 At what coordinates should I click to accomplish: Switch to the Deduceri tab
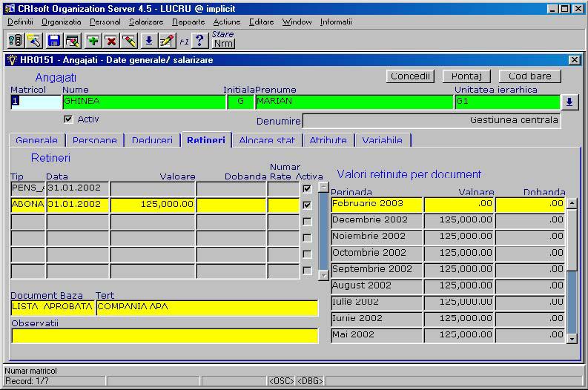click(152, 140)
